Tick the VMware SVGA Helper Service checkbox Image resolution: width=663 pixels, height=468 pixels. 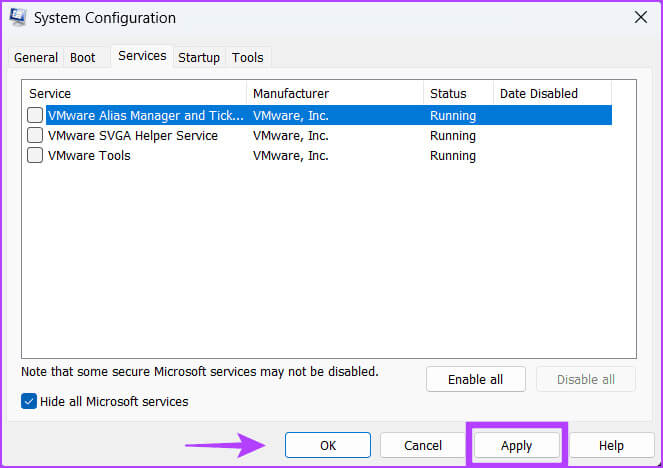pos(35,135)
